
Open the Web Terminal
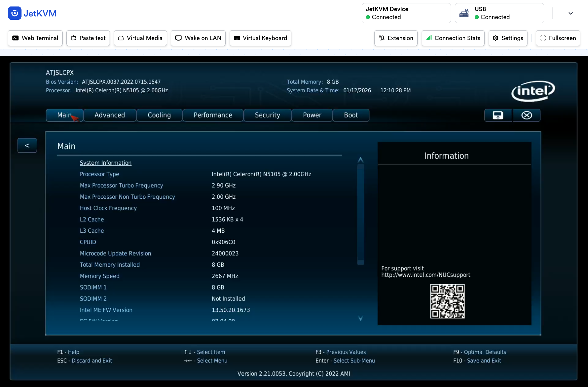35,38
